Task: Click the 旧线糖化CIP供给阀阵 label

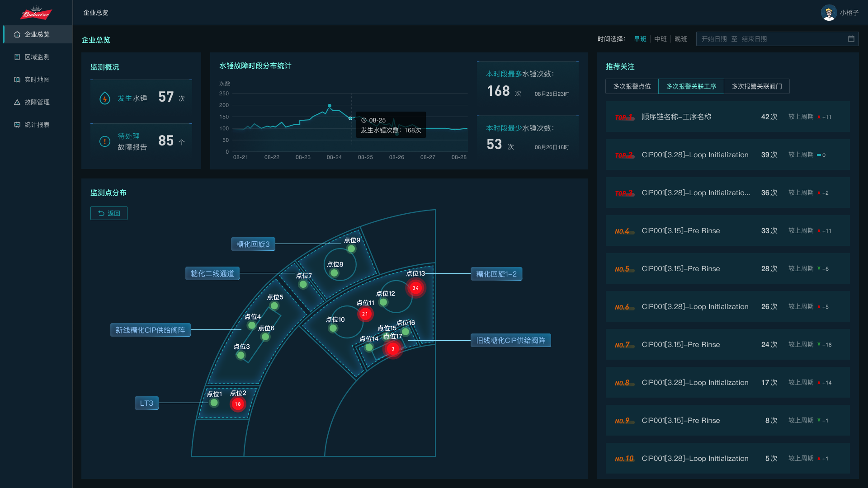Action: coord(510,340)
